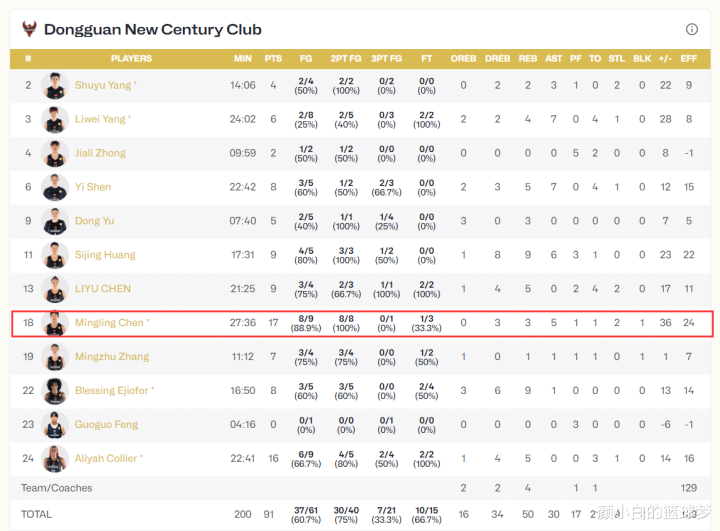Click Aliyah Collier's player photo

tap(55, 459)
